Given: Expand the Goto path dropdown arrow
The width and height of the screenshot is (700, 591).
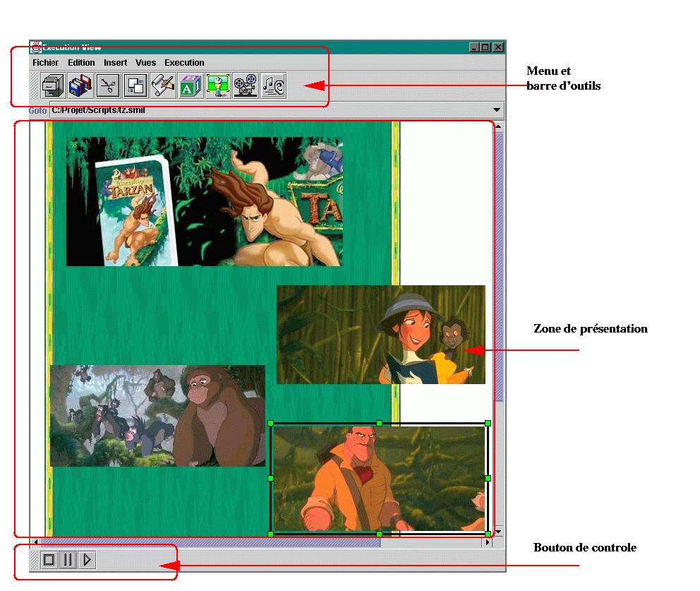Looking at the screenshot, I should pyautogui.click(x=497, y=110).
